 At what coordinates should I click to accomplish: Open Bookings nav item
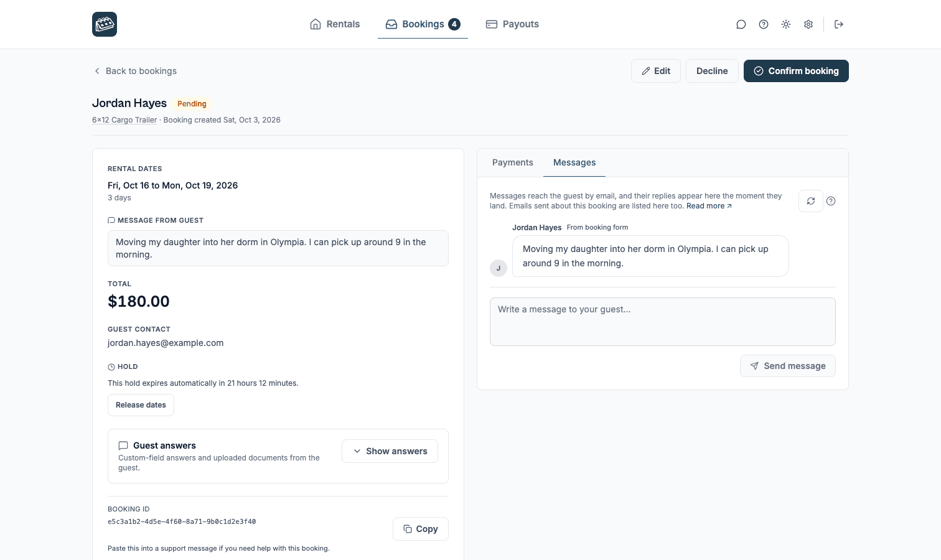click(423, 24)
